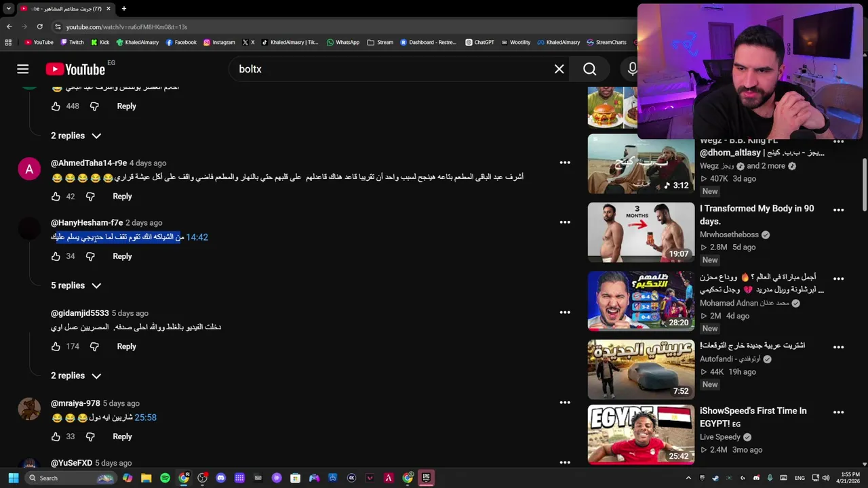Open the Chrome tab search dropdown

[8, 9]
